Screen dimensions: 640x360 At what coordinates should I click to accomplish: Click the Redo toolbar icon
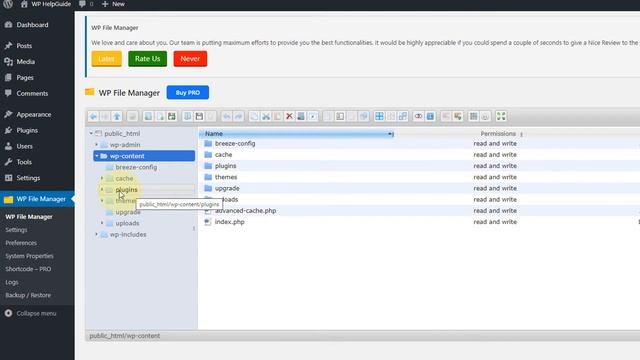(x=238, y=116)
